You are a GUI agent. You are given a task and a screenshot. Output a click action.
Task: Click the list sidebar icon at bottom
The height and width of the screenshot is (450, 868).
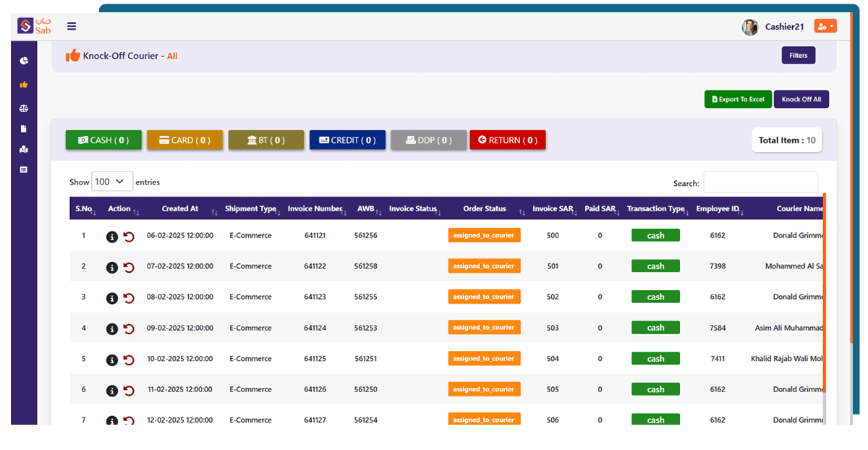coord(24,169)
